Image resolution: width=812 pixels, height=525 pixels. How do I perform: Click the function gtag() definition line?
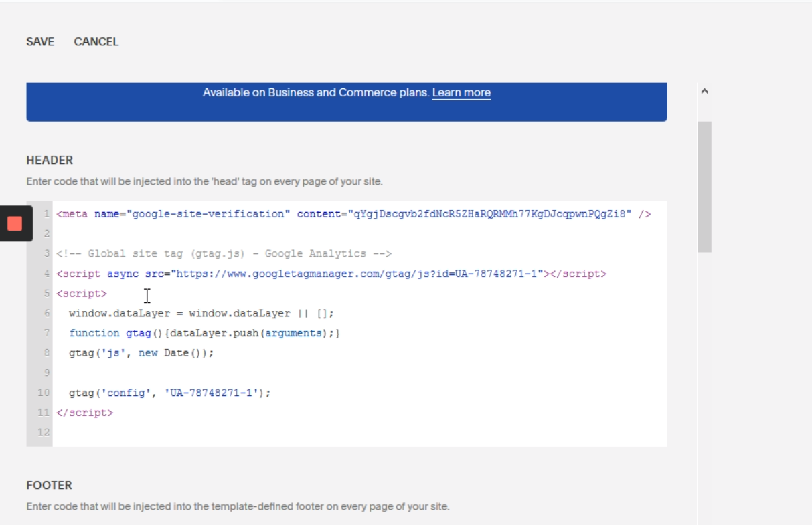click(204, 333)
